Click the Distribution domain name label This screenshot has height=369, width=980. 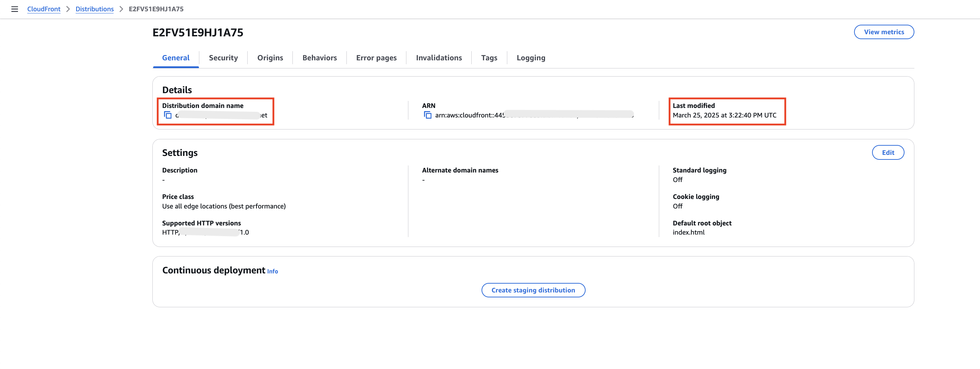point(203,106)
